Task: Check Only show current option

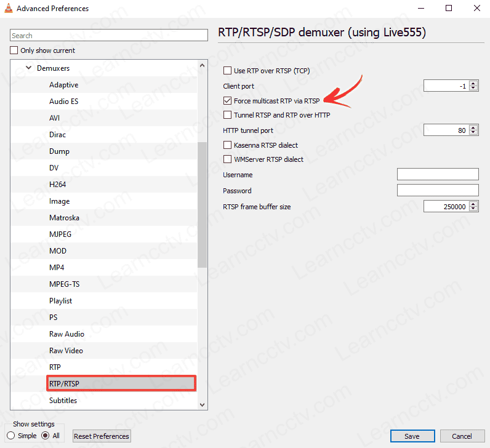Action: [14, 50]
